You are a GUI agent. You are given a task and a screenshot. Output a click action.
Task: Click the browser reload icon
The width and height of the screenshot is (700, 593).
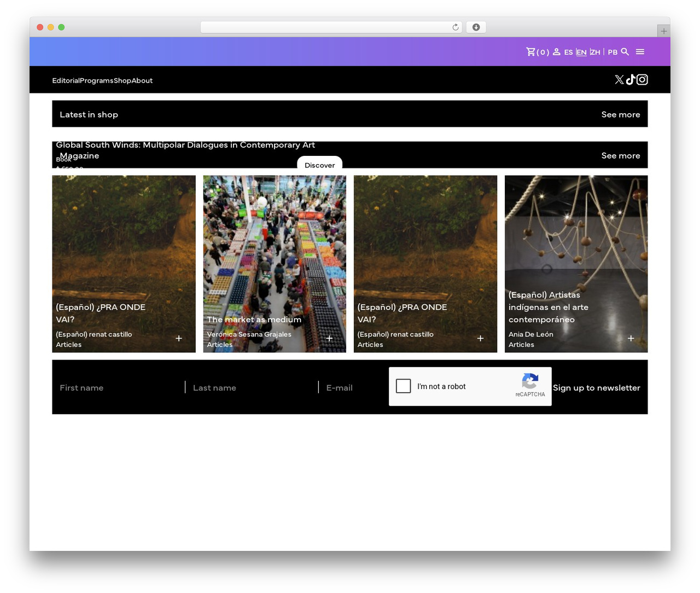pyautogui.click(x=456, y=27)
